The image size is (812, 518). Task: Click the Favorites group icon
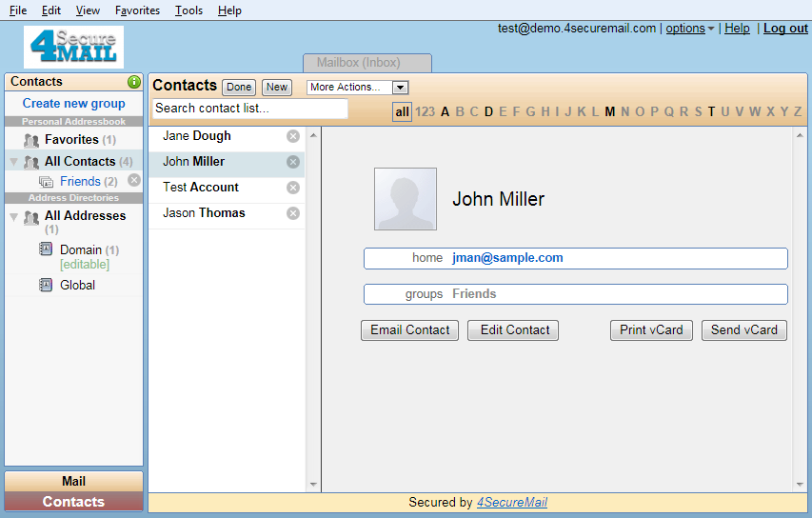(x=31, y=140)
